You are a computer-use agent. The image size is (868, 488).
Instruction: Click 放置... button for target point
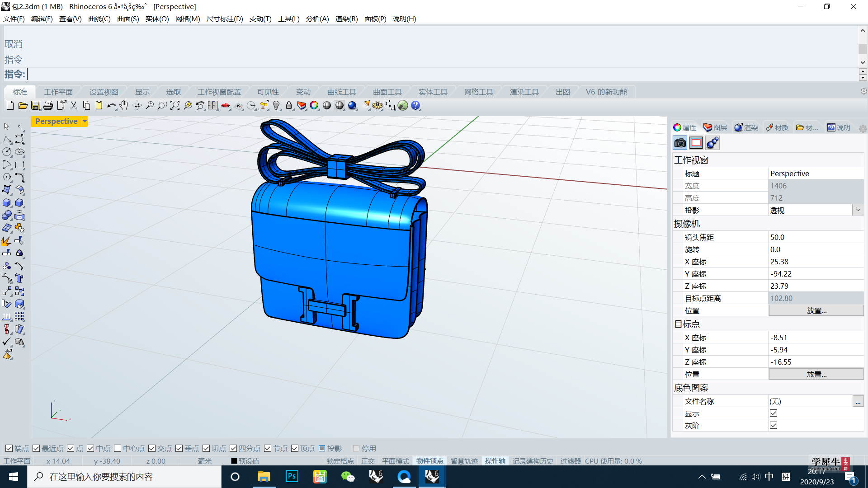(816, 374)
